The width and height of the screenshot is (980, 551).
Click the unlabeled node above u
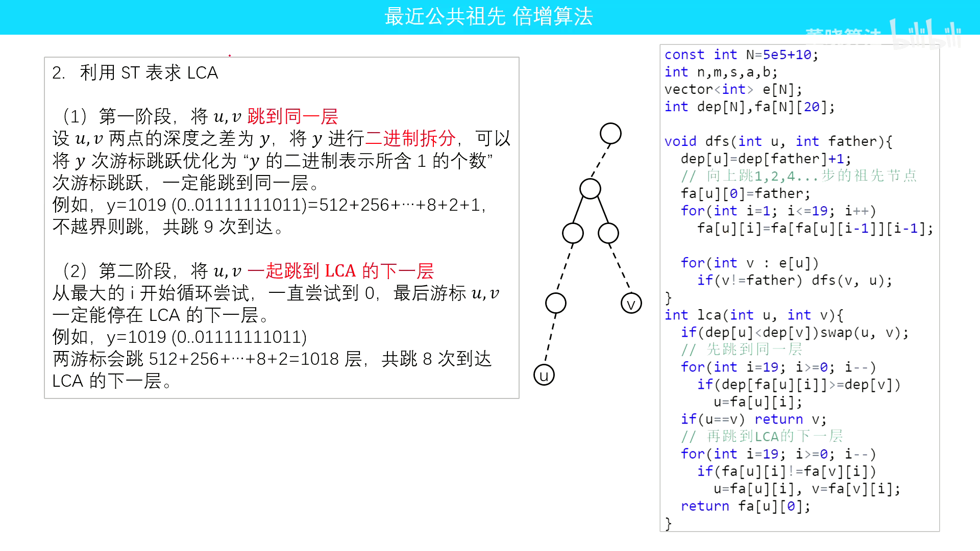[555, 304]
